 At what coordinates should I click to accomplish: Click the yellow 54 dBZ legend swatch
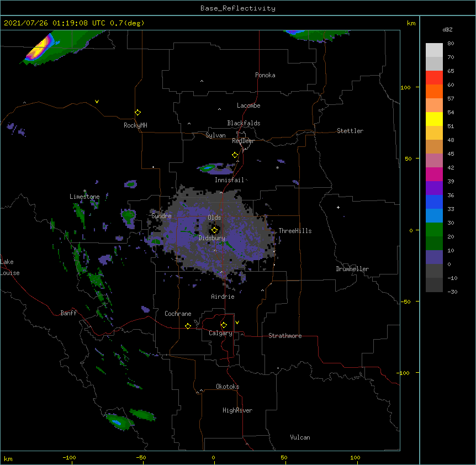[434, 119]
